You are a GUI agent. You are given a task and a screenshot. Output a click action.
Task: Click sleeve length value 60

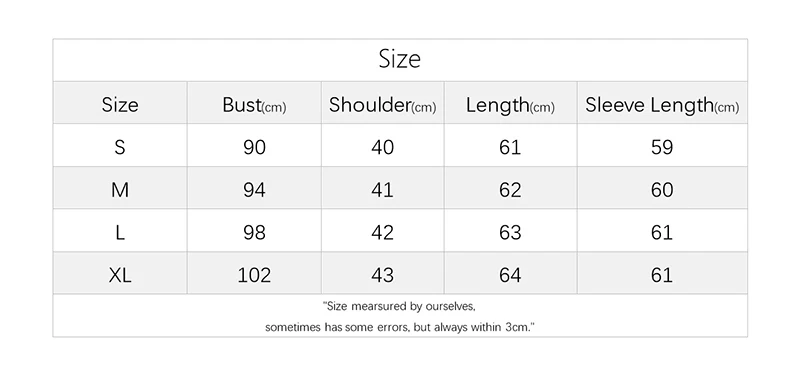click(662, 190)
